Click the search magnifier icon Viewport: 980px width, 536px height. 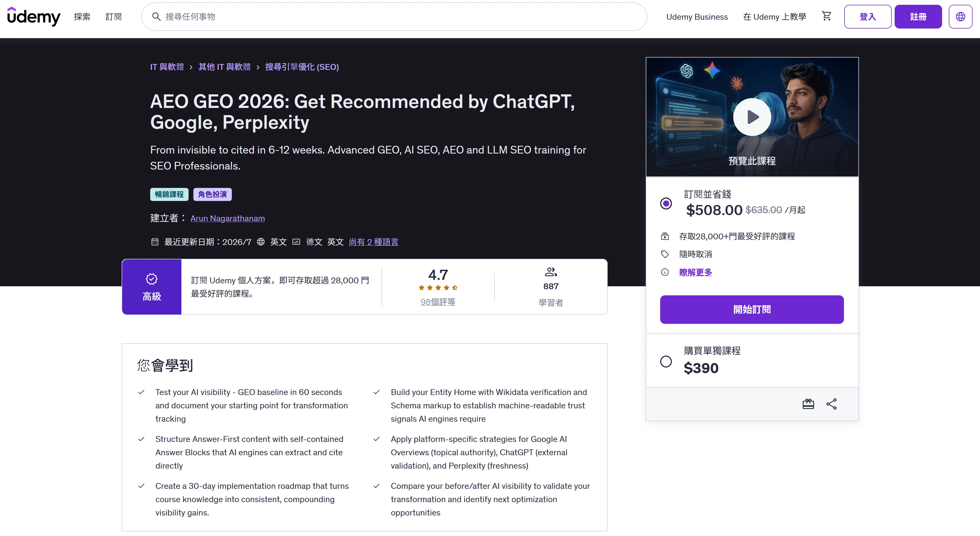point(156,16)
